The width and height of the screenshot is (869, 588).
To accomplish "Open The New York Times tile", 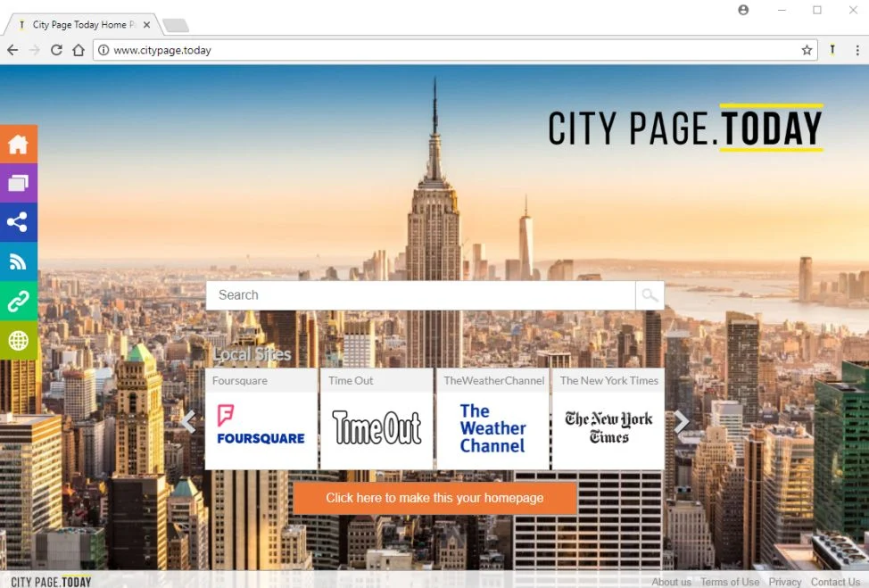I will coord(608,419).
